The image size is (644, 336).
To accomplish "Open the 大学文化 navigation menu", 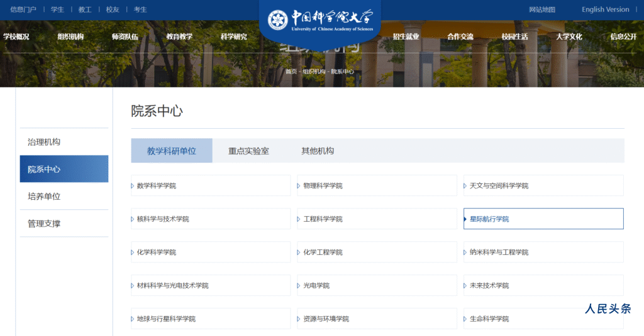I will point(569,36).
